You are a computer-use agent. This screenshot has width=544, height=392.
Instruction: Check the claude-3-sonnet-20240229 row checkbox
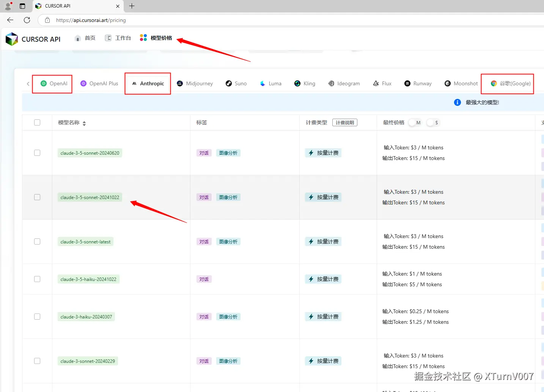pyautogui.click(x=37, y=361)
